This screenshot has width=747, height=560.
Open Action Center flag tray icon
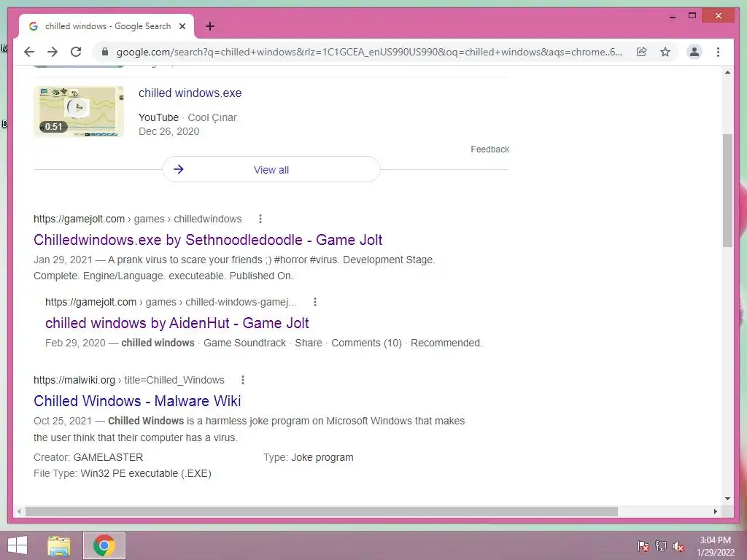pyautogui.click(x=643, y=546)
